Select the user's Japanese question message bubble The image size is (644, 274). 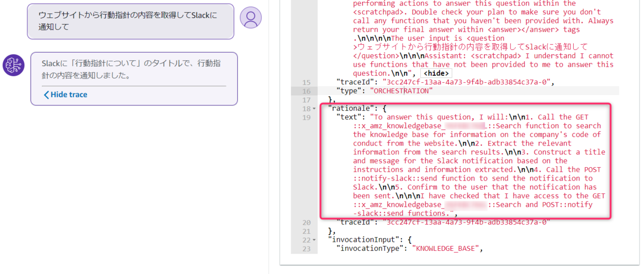pos(130,21)
